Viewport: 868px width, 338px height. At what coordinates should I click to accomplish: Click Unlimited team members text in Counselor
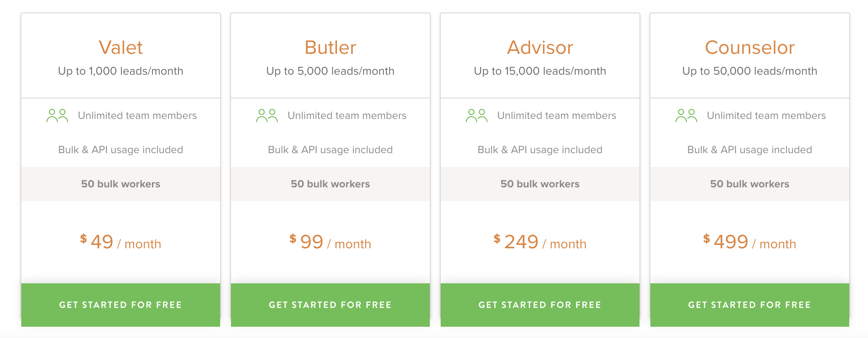click(766, 116)
